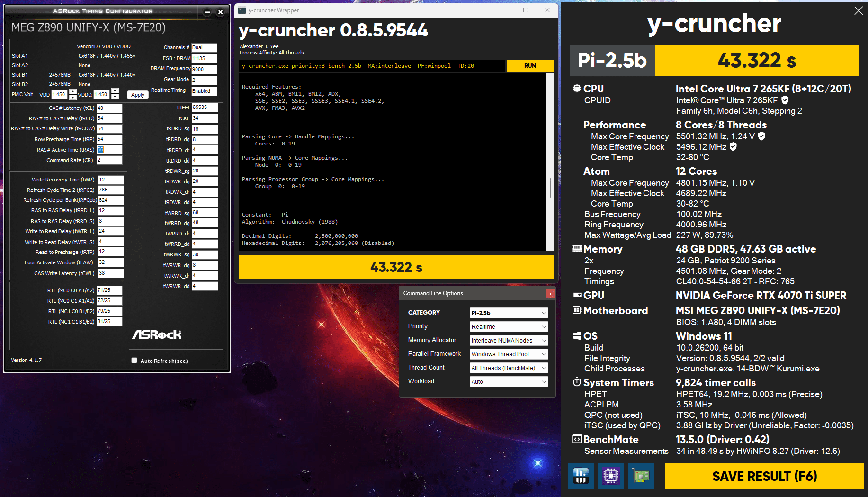Image resolution: width=868 pixels, height=497 pixels.
Task: Open HWiNFO icon in BenchMate result panel
Action: [581, 476]
